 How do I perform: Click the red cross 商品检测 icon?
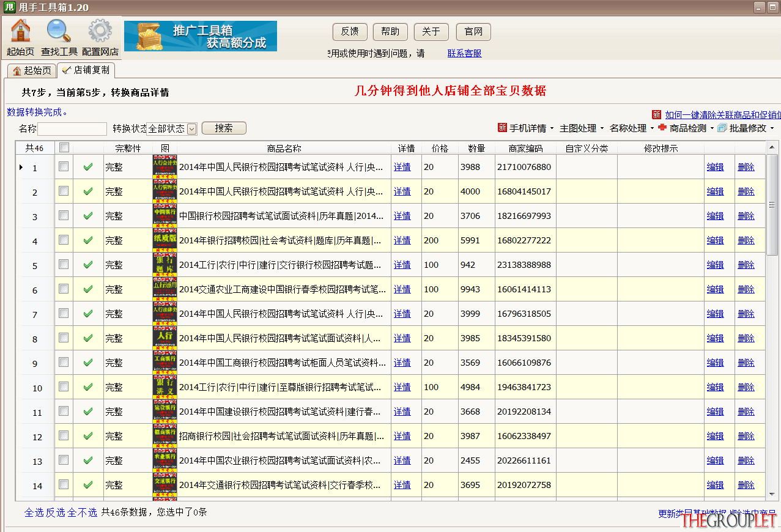[x=662, y=128]
